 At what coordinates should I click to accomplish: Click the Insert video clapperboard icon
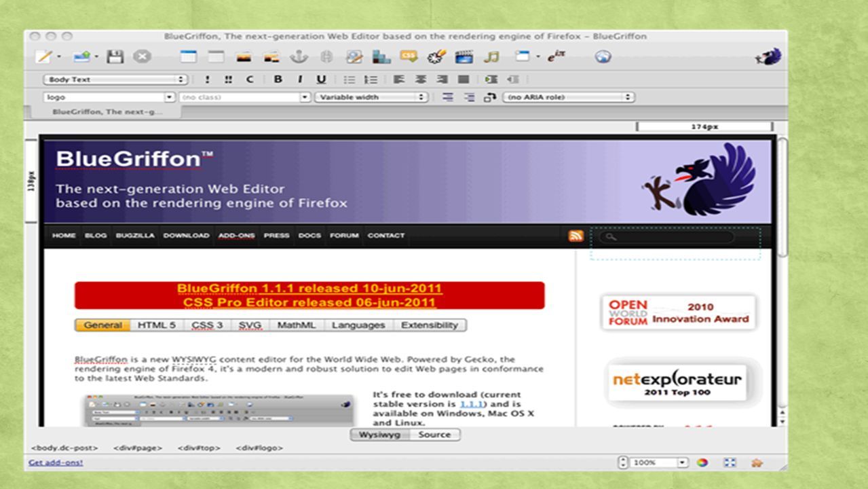click(x=464, y=57)
